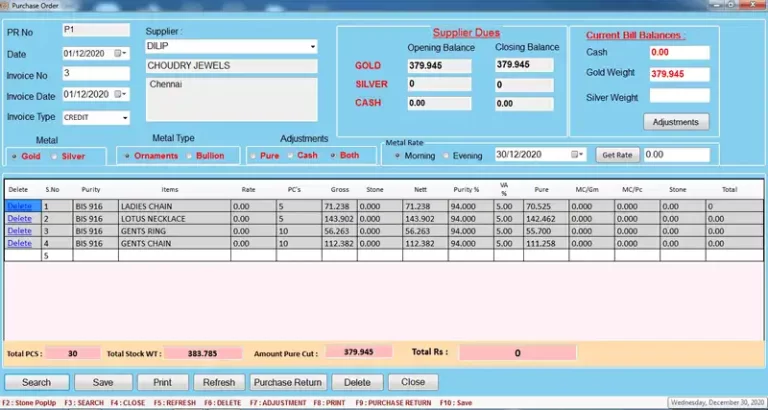Delete the LOTUS NECKLACE row
This screenshot has height=410, width=768.
pos(20,218)
